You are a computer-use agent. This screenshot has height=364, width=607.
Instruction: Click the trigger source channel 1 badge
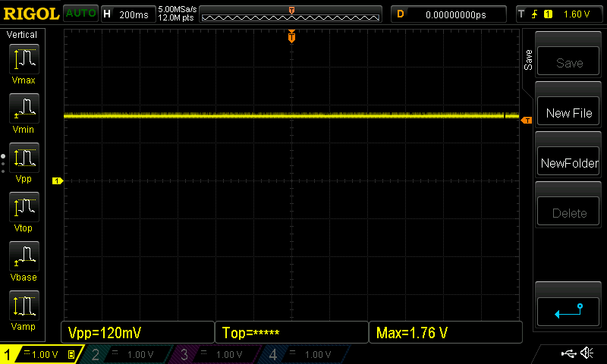click(x=548, y=14)
